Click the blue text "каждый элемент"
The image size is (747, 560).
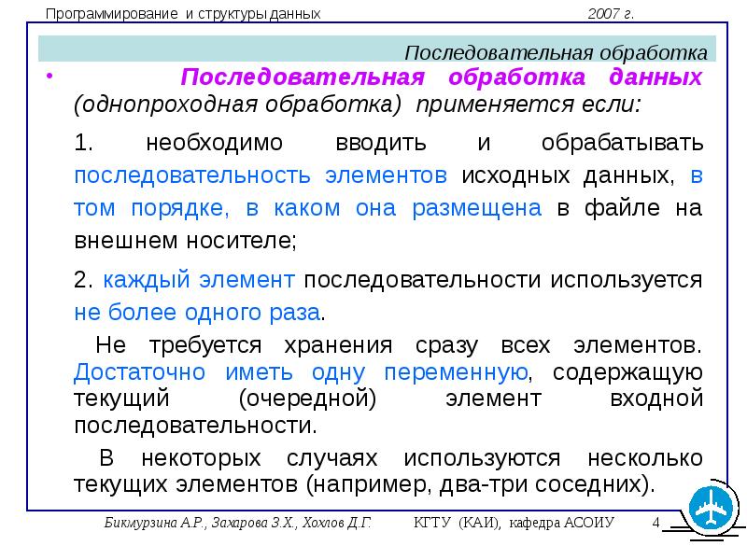200,280
